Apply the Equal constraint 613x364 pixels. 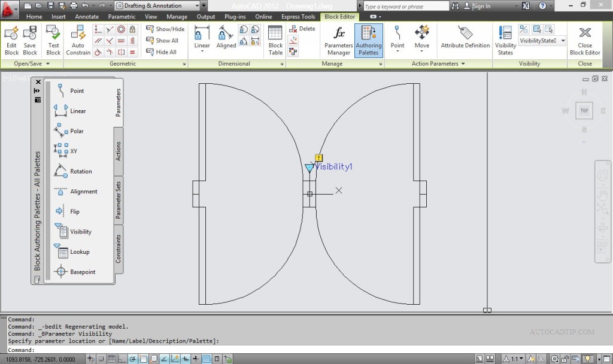pos(132,52)
